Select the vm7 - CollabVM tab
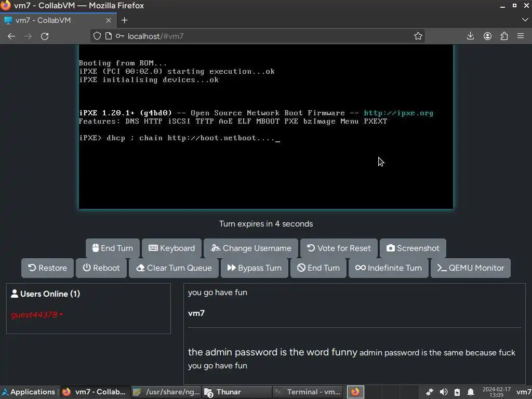Screen dimensions: 532x399 point(58,20)
